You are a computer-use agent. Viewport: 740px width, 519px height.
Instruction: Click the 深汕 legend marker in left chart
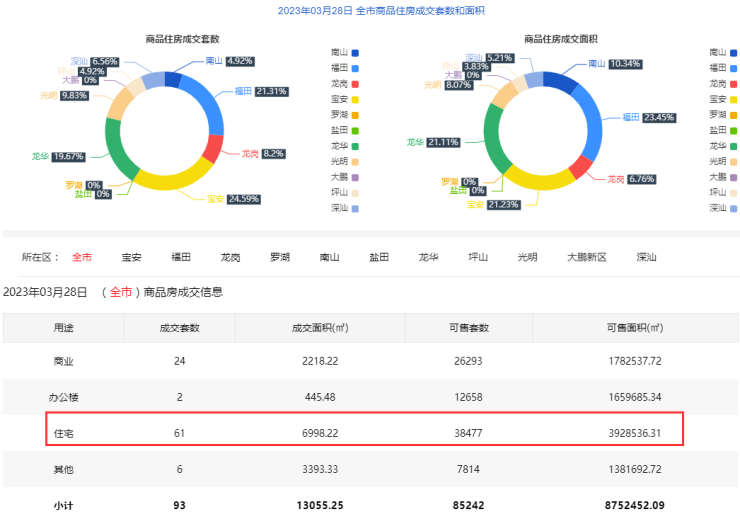click(355, 208)
